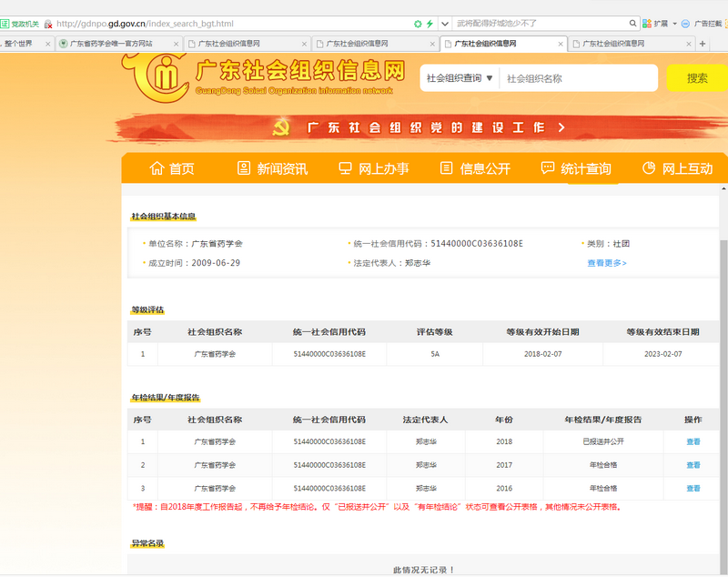Open a new browser tab
This screenshot has height=577, width=728.
pos(702,43)
